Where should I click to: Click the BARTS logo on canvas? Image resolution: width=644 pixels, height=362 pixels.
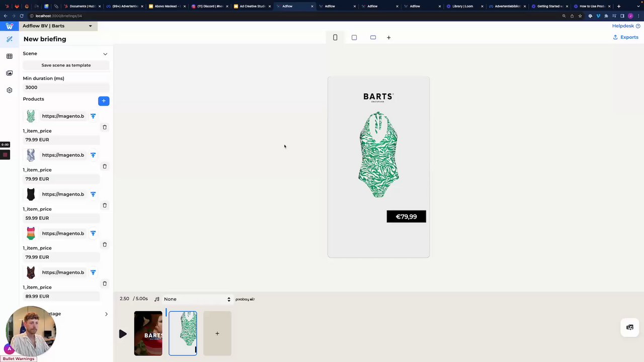click(378, 98)
